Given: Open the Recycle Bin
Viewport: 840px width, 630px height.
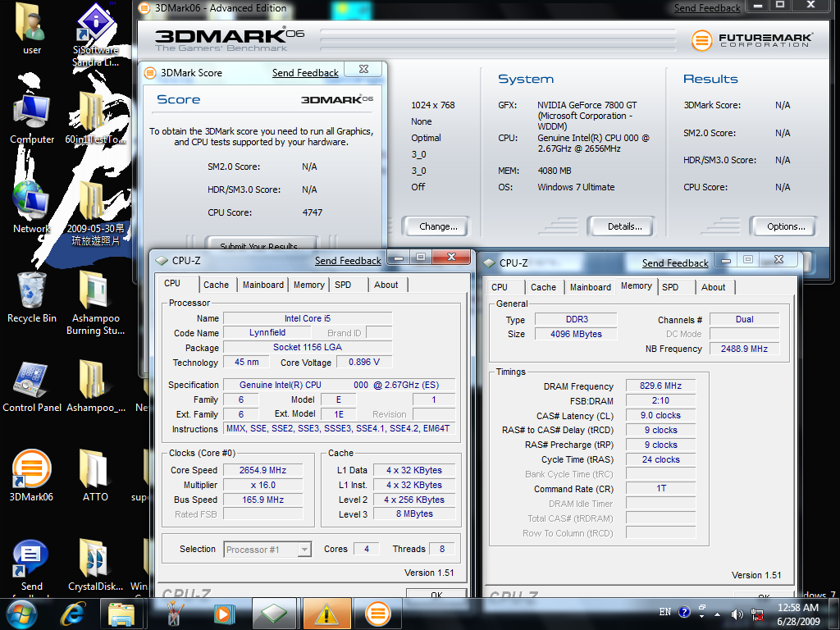Looking at the screenshot, I should tap(32, 297).
